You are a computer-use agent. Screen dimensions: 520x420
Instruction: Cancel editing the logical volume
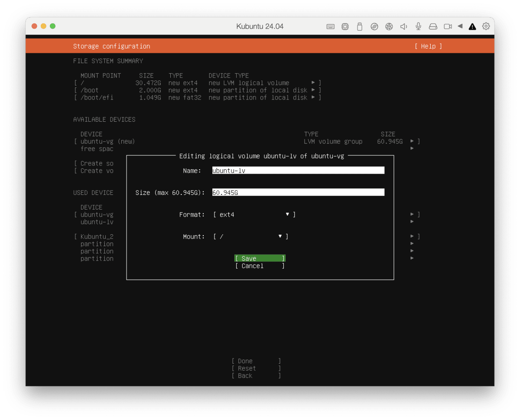[x=260, y=266]
